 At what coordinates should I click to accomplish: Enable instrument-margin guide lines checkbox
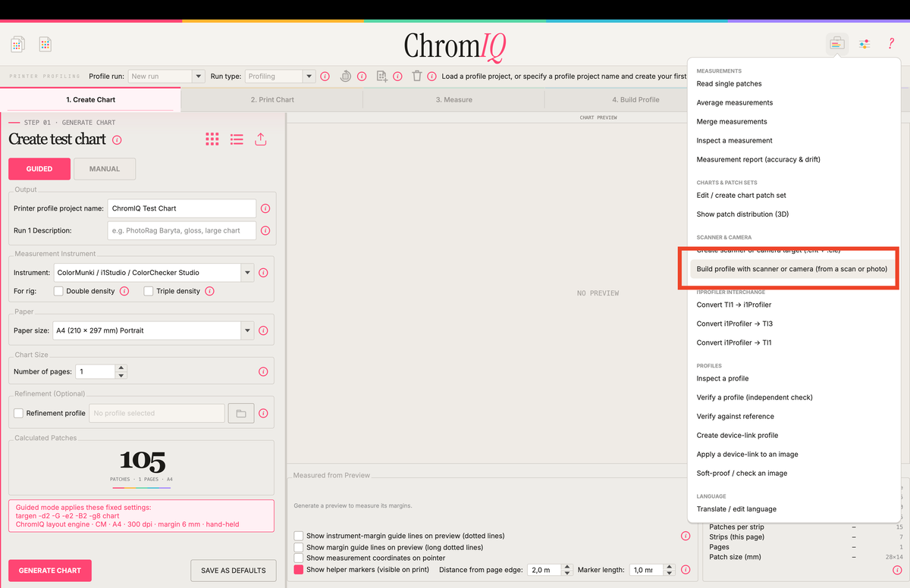pyautogui.click(x=299, y=536)
